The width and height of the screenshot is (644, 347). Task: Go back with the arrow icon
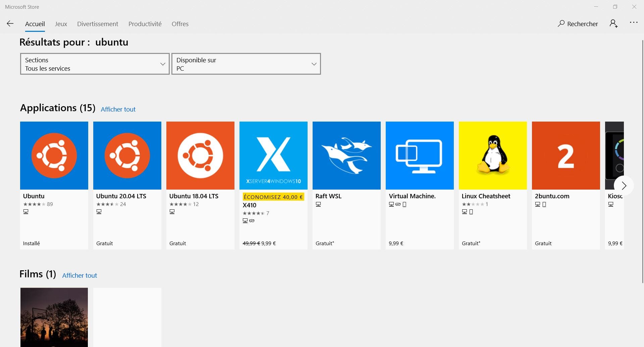(10, 23)
